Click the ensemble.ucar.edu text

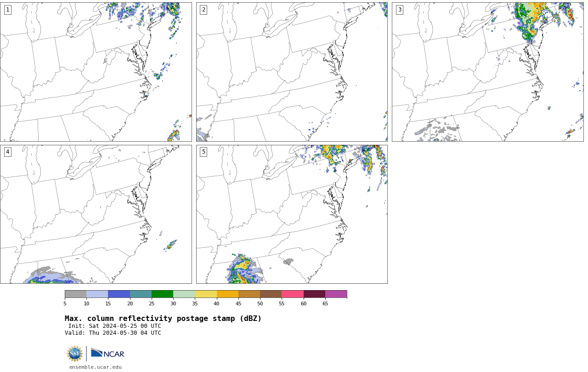coord(96,367)
